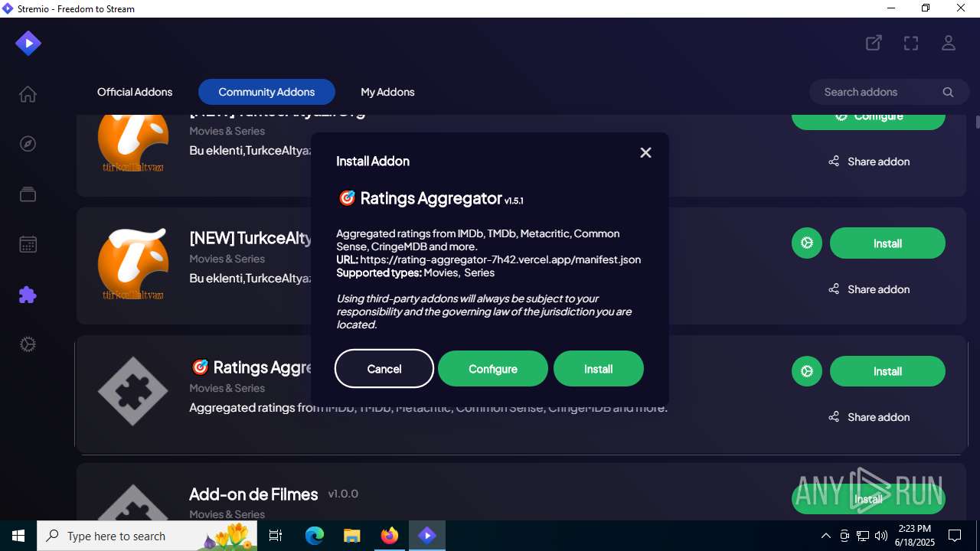Click the addon manifest URL text
This screenshot has width=980, height=551.
pyautogui.click(x=501, y=259)
